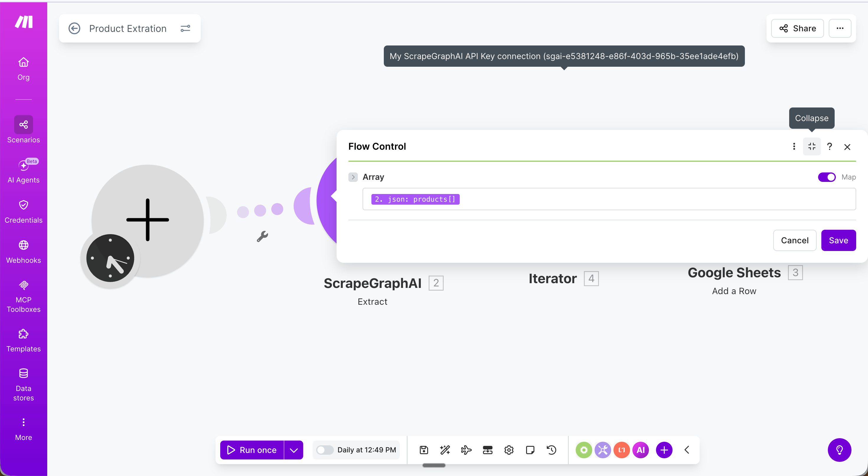Open the Run once dropdown arrow

(293, 450)
